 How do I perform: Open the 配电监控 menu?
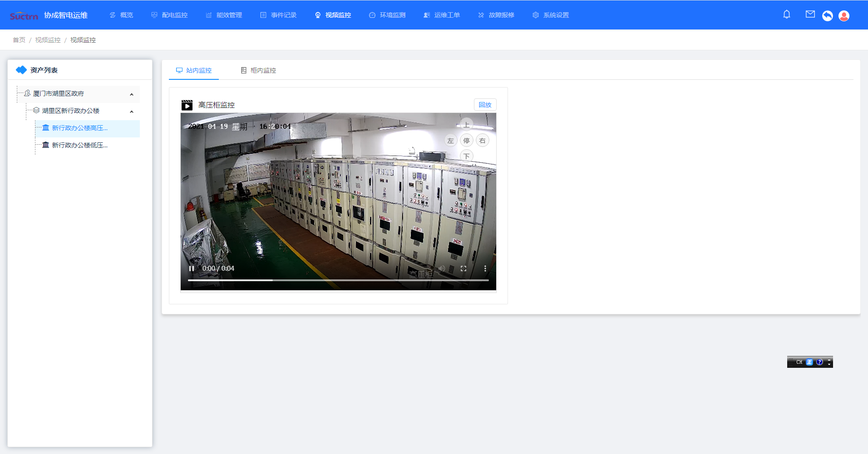(x=169, y=15)
